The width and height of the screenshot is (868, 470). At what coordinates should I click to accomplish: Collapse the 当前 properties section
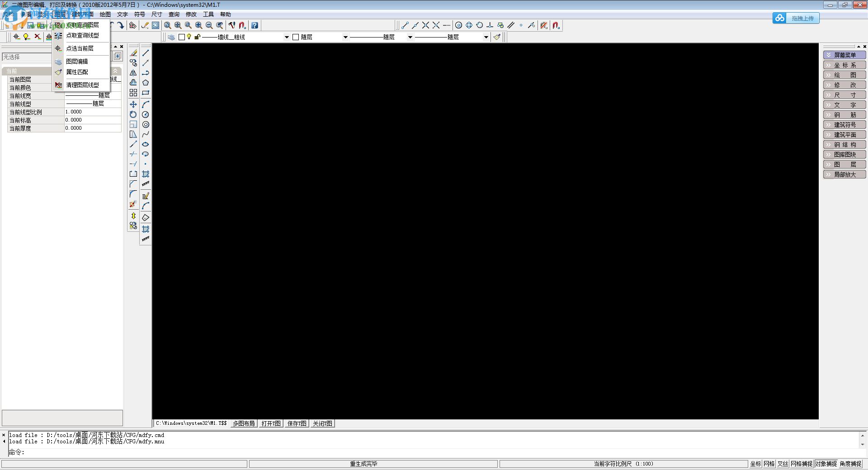pyautogui.click(x=115, y=71)
